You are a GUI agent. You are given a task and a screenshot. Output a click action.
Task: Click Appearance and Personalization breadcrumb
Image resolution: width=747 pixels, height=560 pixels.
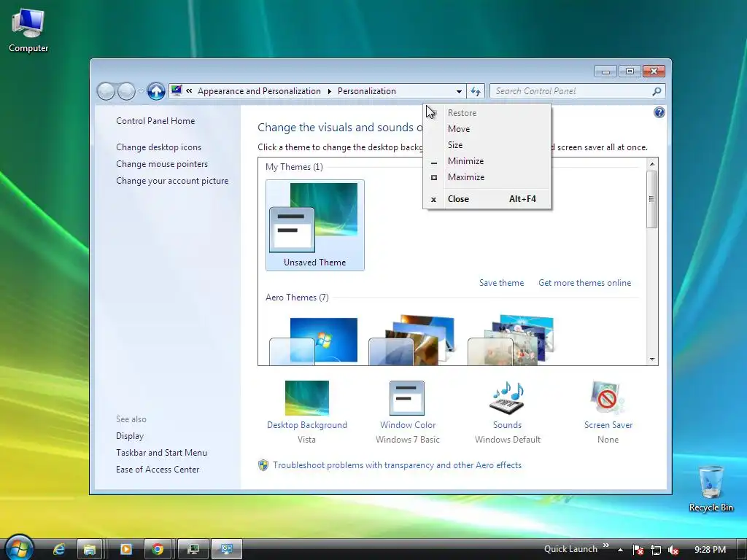pos(259,91)
